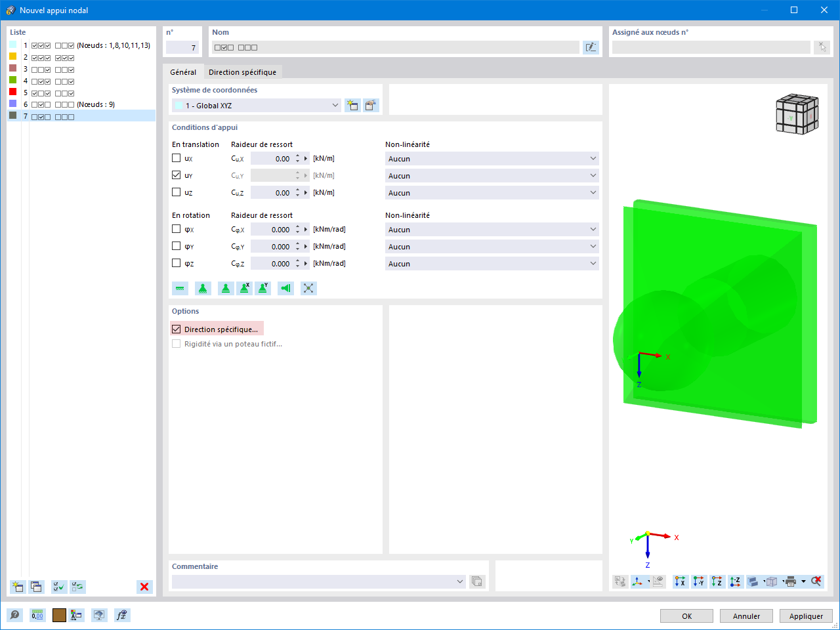Open the uZ Non-linéarité dropdown
The width and height of the screenshot is (840, 630).
pyautogui.click(x=492, y=192)
